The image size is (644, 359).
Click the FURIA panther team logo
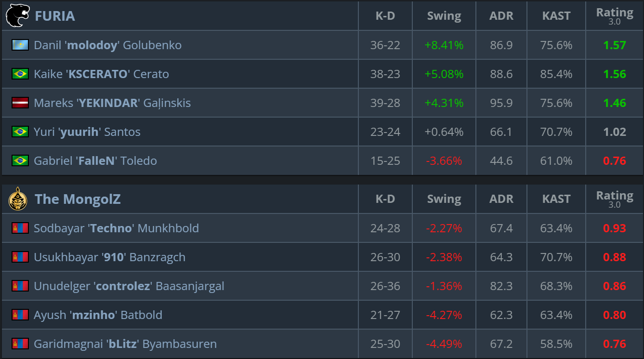click(x=17, y=16)
